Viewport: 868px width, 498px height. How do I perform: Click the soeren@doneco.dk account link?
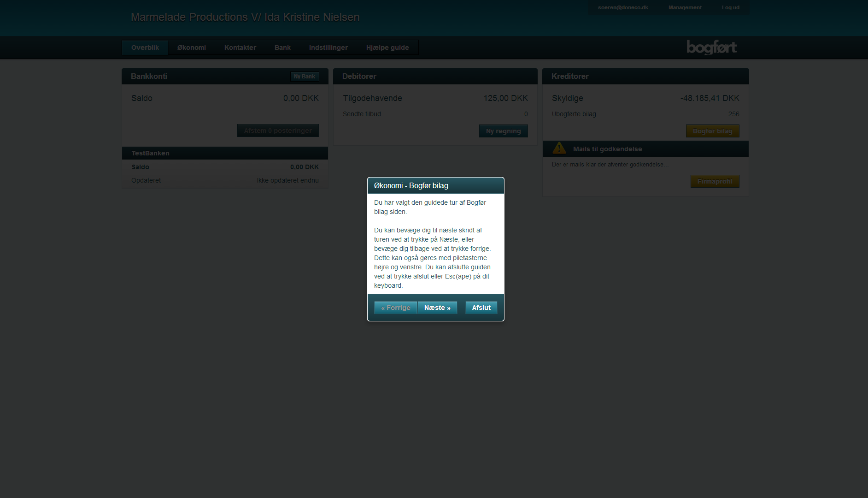(x=623, y=7)
